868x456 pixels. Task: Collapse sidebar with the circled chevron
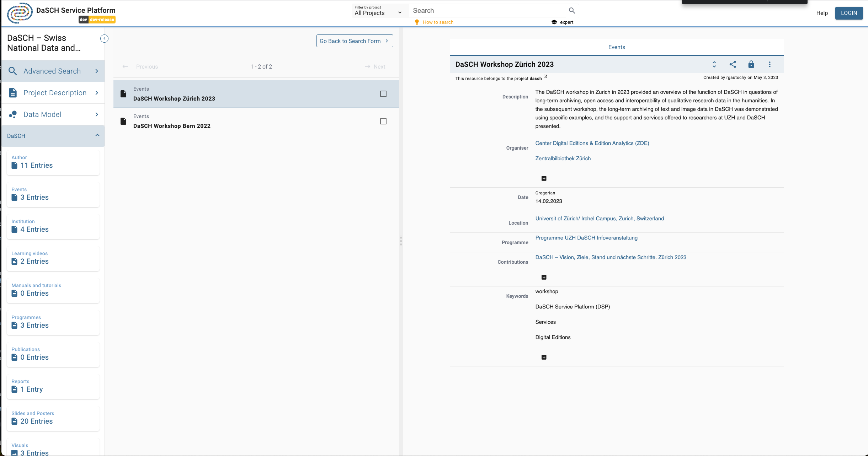tap(104, 38)
